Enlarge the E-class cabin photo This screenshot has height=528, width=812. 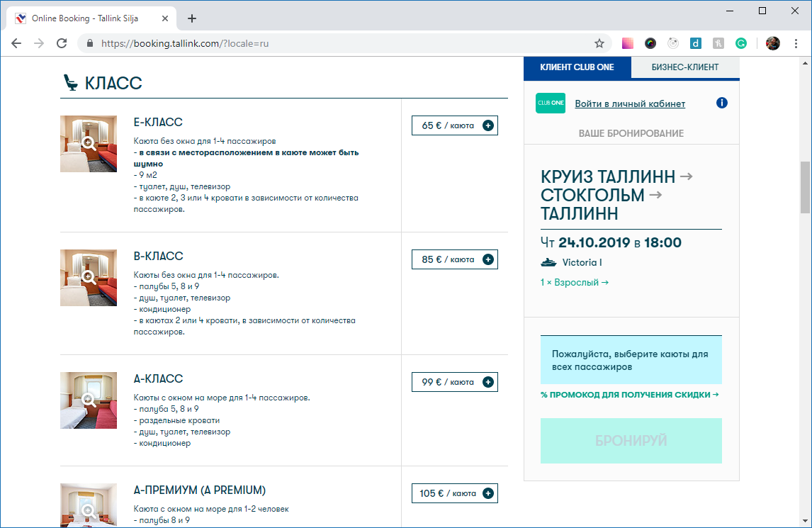coord(89,144)
